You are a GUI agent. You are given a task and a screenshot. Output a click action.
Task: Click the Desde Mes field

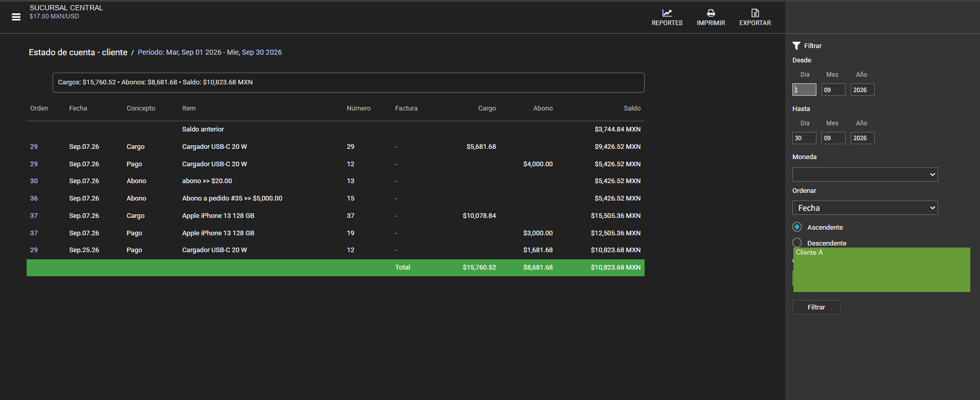pyautogui.click(x=833, y=90)
